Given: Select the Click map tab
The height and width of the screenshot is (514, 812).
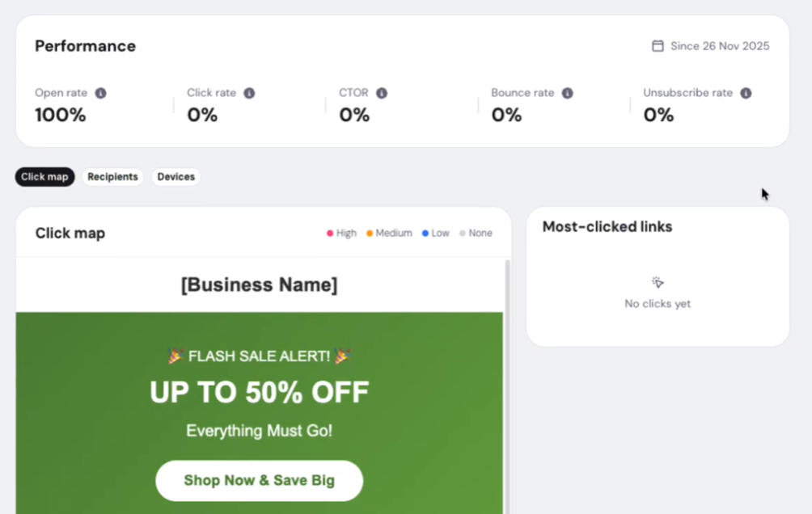Looking at the screenshot, I should pos(44,177).
